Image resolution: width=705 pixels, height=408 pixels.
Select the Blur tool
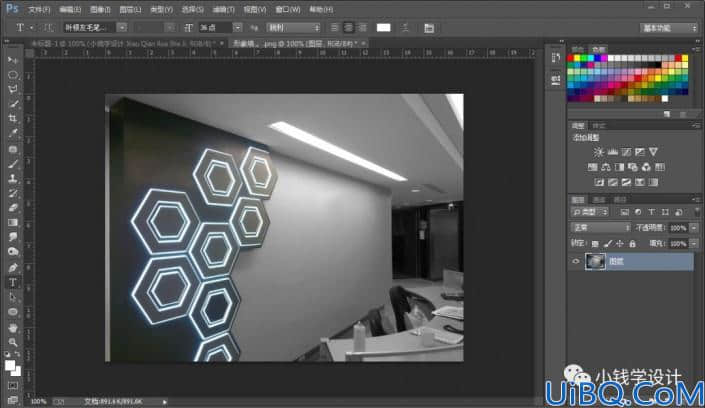(13, 237)
